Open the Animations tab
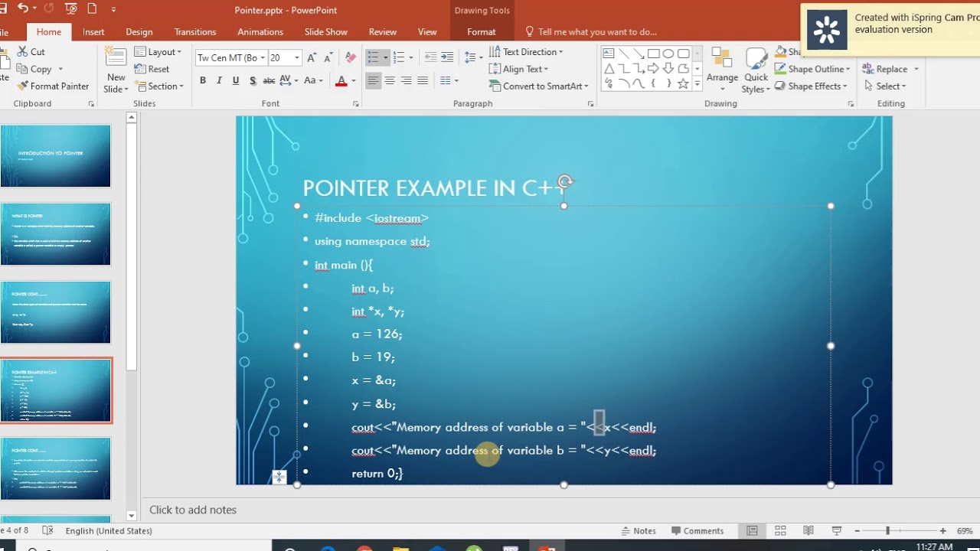This screenshot has height=551, width=980. point(260,32)
